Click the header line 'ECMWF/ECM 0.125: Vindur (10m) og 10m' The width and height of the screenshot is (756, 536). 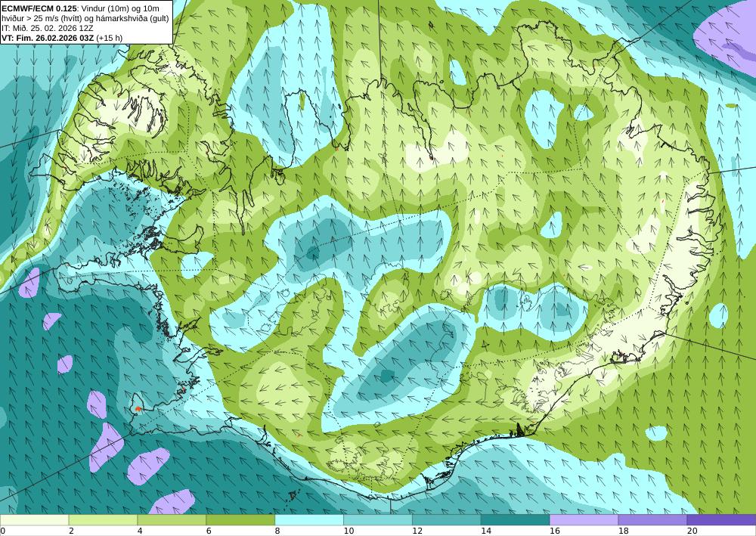81,8
